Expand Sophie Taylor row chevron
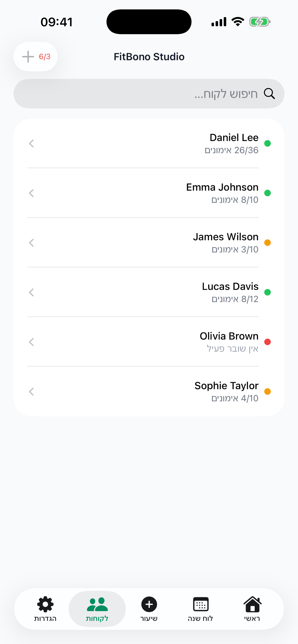The width and height of the screenshot is (298, 644). 31,392
